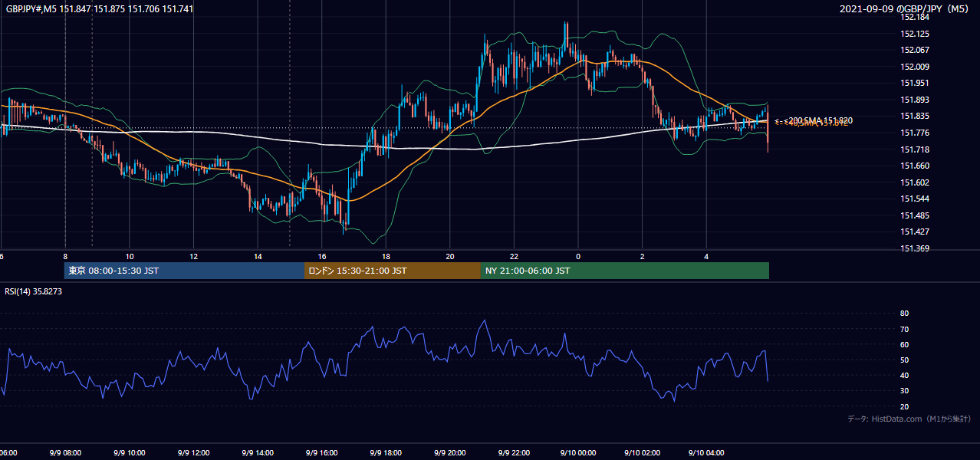This screenshot has width=980, height=460.
Task: Click RSI scale level 50
Action: (x=904, y=360)
